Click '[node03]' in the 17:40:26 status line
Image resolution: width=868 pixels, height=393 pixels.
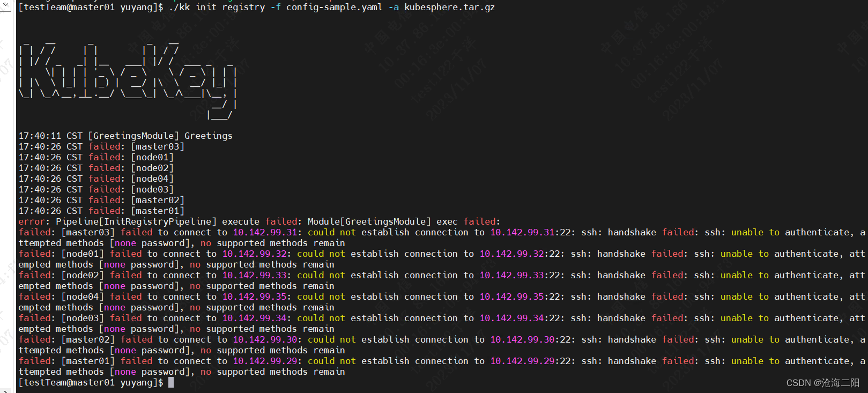tap(152, 189)
